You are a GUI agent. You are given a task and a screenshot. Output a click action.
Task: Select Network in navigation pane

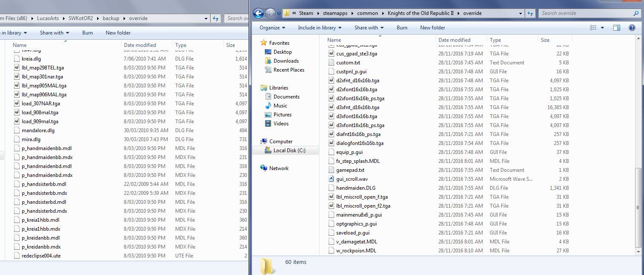pyautogui.click(x=279, y=168)
